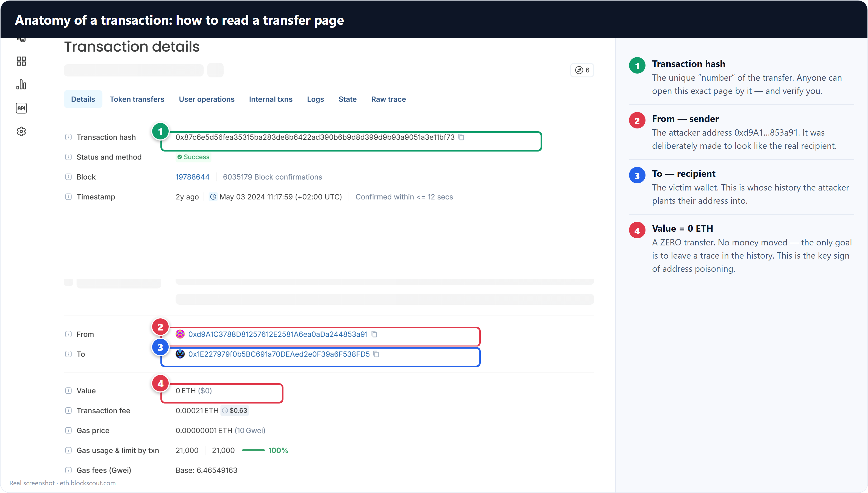Click info icon beside Status and method
The image size is (868, 493).
[x=68, y=157]
